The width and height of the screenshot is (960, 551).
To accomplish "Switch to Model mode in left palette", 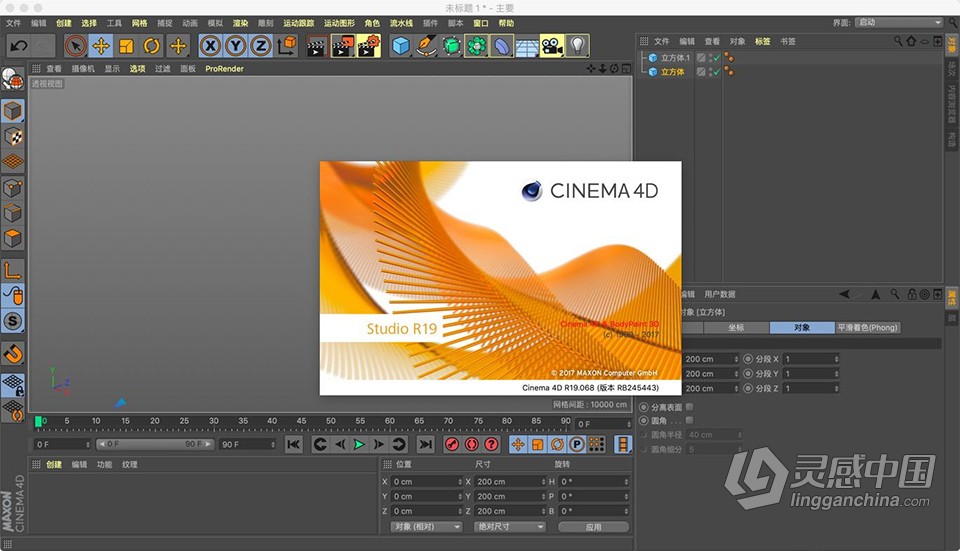I will pos(13,111).
